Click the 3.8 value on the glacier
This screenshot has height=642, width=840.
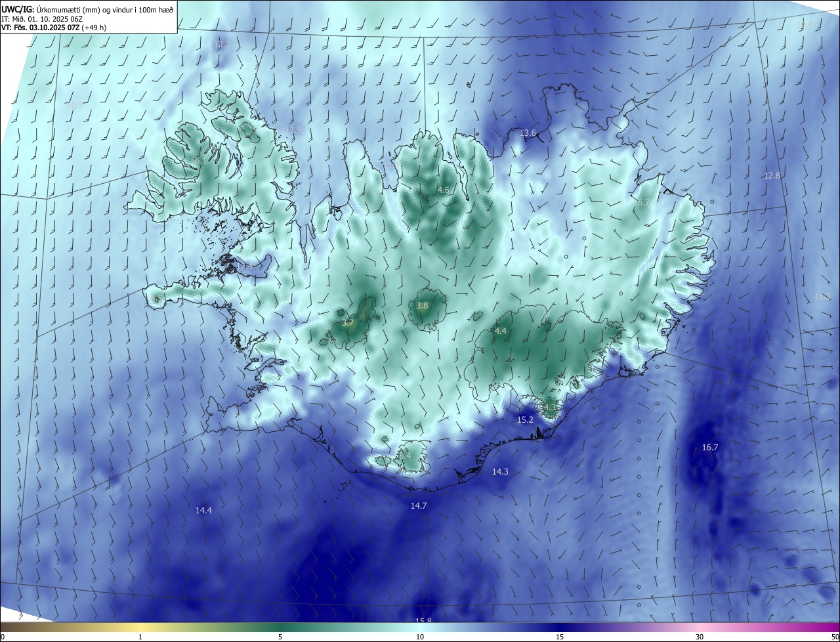click(x=422, y=306)
